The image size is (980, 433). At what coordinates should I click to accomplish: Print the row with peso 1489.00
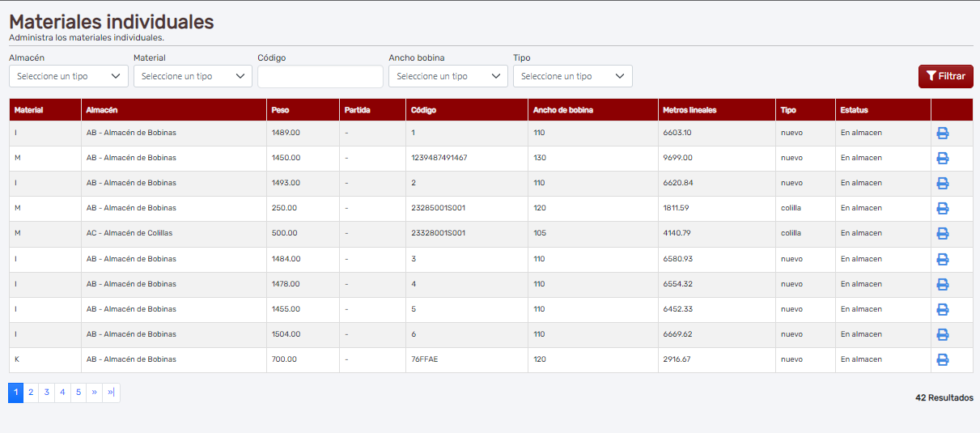[942, 133]
